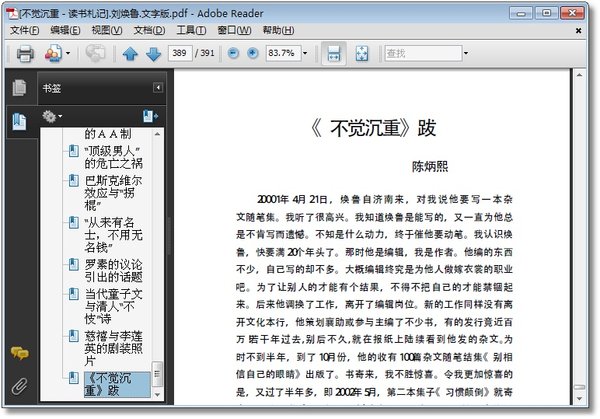Viewport: 600px width, 419px height.
Task: Toggle single full-page view mode
Action: (x=362, y=54)
